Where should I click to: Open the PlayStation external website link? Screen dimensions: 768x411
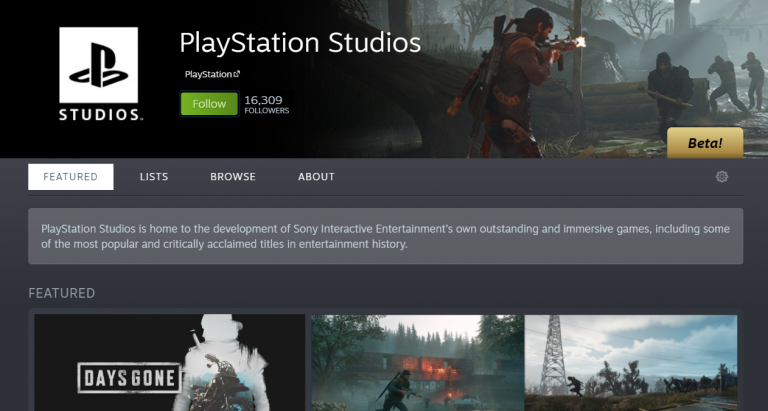click(212, 74)
